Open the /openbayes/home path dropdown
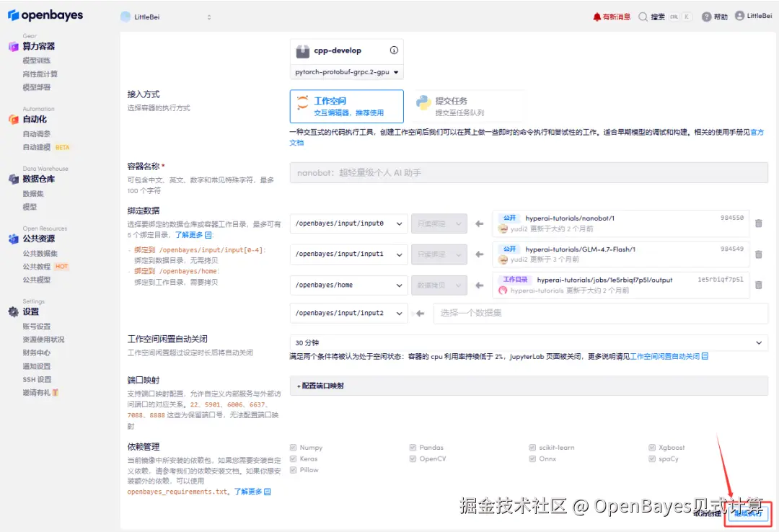This screenshot has width=779, height=532. [349, 285]
